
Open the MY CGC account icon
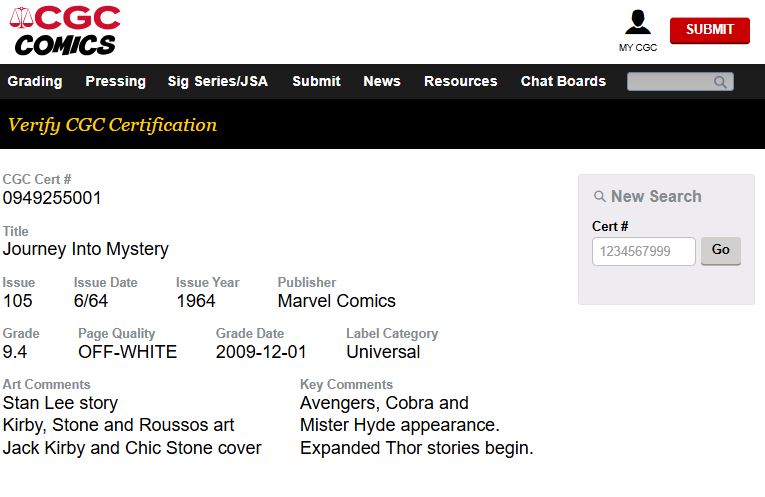(x=638, y=22)
